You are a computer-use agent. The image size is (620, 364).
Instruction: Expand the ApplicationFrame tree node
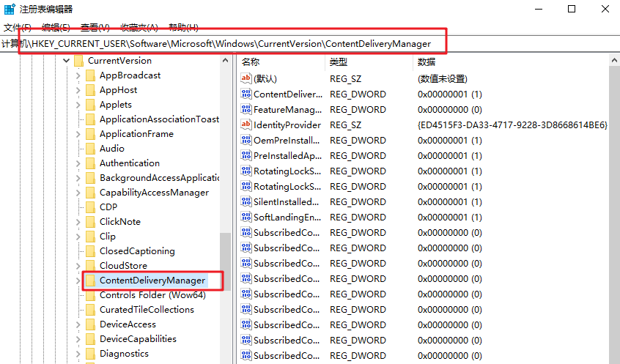[78, 134]
